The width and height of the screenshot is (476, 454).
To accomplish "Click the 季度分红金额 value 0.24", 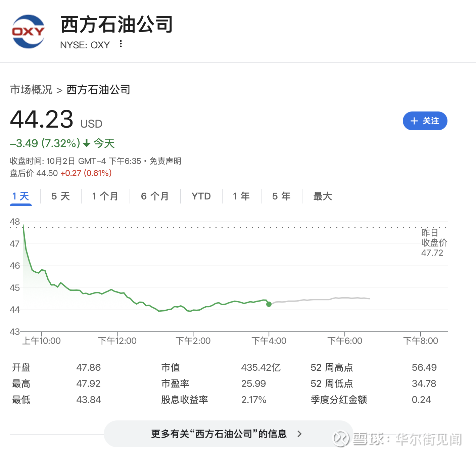I will point(421,400).
